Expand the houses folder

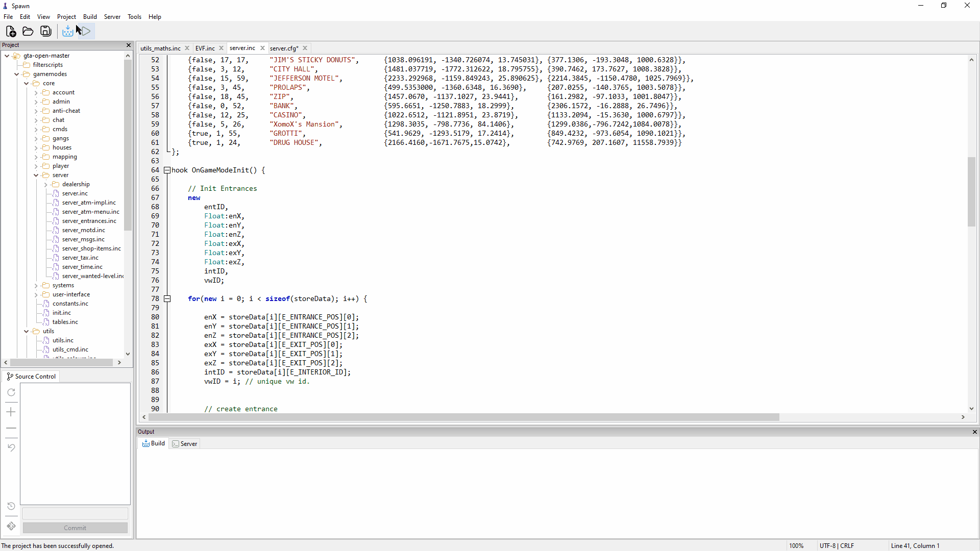(x=36, y=148)
